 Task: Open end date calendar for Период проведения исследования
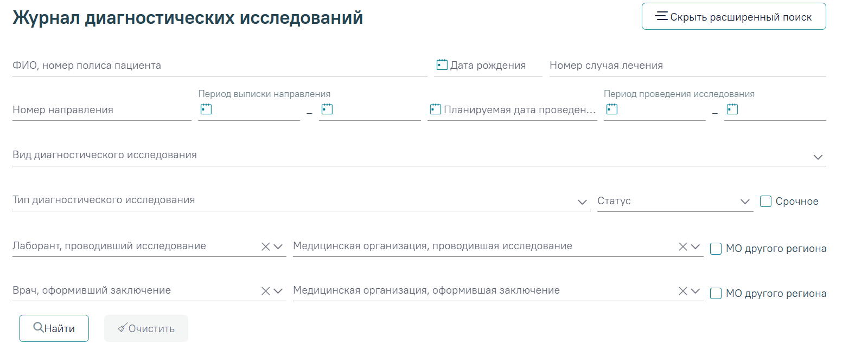click(x=732, y=109)
